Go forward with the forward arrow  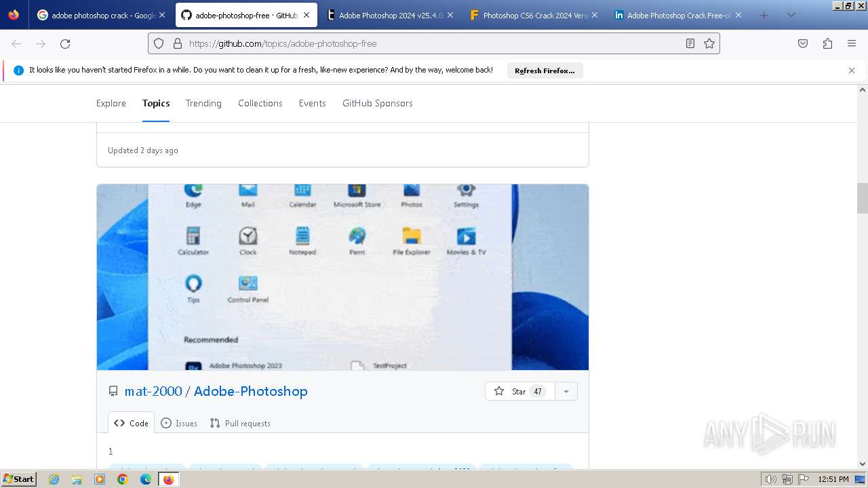tap(41, 43)
